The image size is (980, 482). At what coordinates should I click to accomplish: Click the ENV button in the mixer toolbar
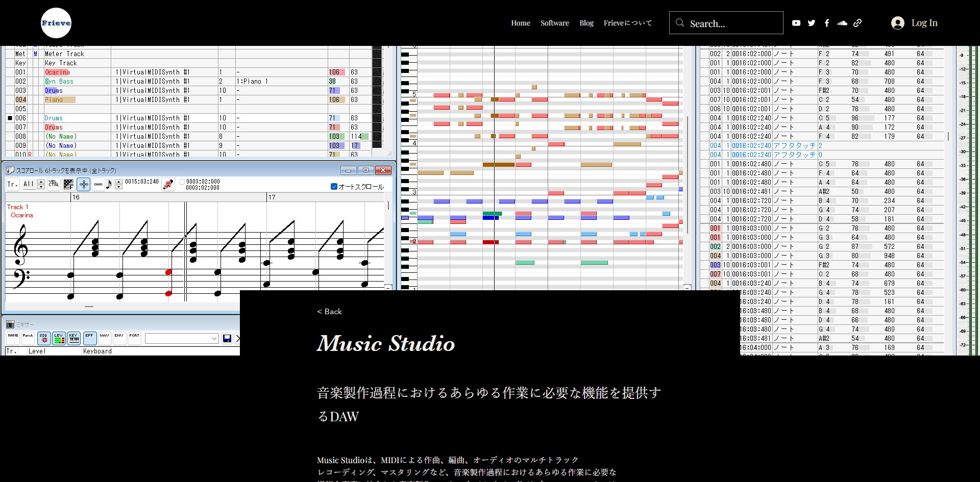pyautogui.click(x=119, y=338)
